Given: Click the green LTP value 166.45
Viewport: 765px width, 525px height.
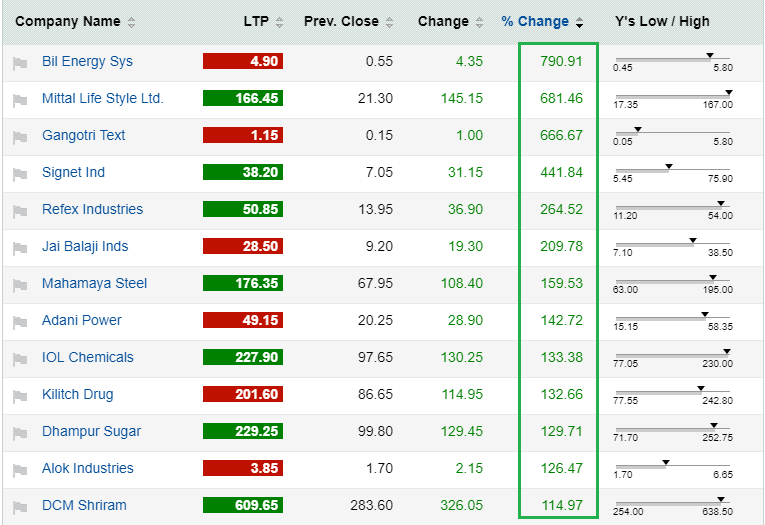Looking at the screenshot, I should pyautogui.click(x=243, y=98).
